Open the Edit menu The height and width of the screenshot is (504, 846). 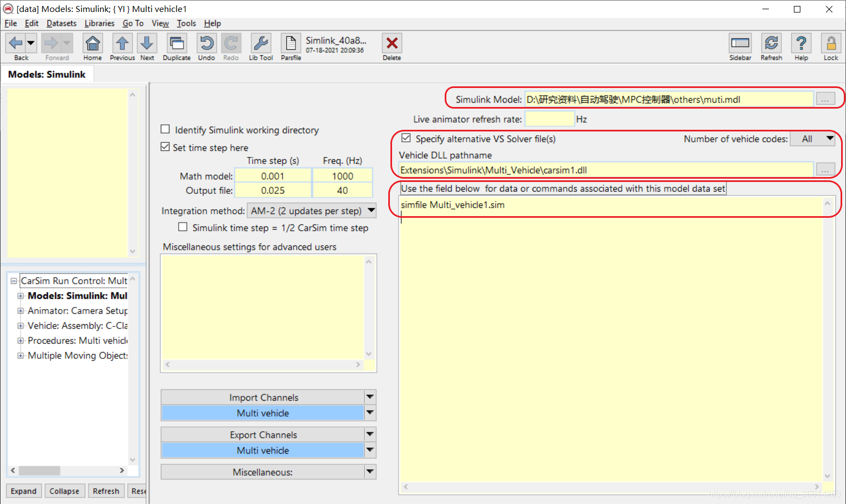tap(31, 23)
